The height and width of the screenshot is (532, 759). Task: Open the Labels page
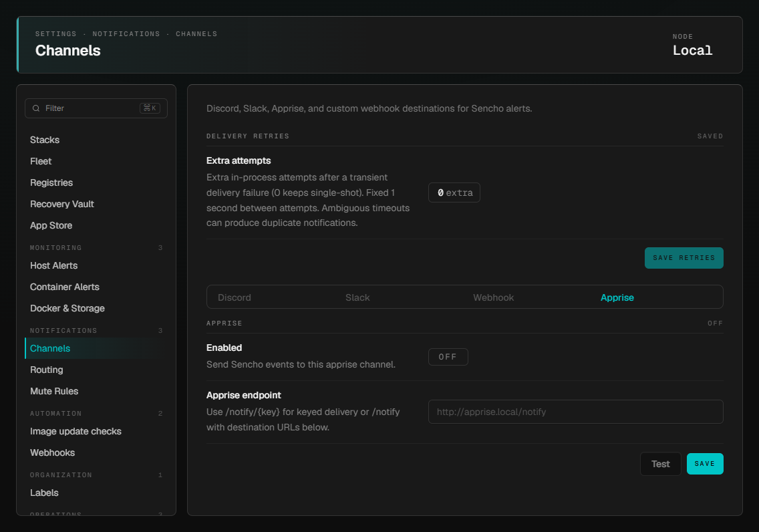[44, 493]
